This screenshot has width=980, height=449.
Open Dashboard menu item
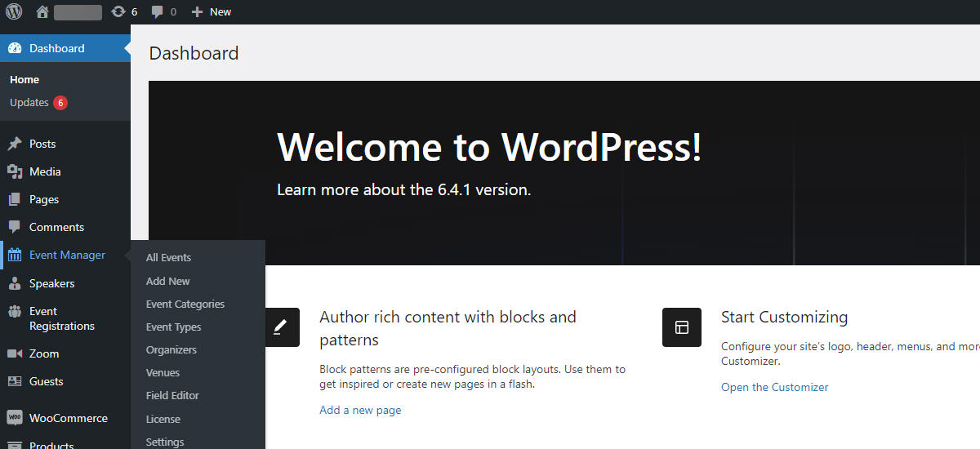[x=65, y=48]
